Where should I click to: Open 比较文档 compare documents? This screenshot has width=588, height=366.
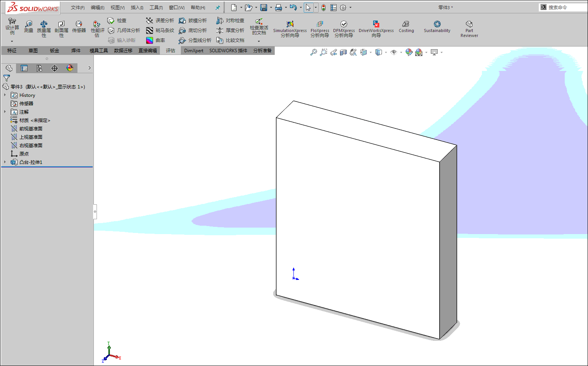(x=230, y=40)
